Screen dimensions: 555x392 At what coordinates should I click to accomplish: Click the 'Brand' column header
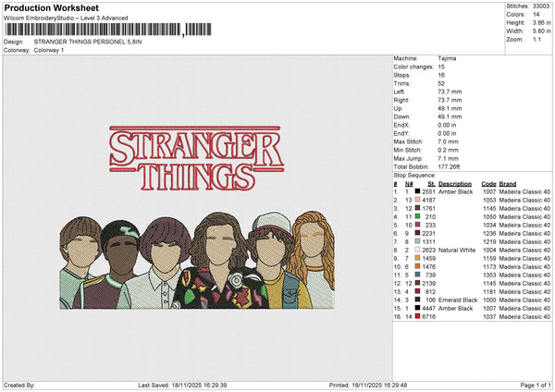(x=508, y=184)
